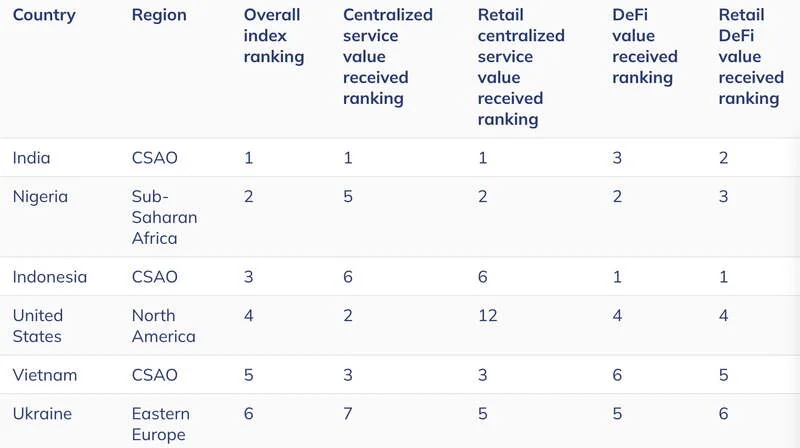Select Vietnam's CSAO region cell
This screenshot has height=448, width=800.
coord(155,375)
